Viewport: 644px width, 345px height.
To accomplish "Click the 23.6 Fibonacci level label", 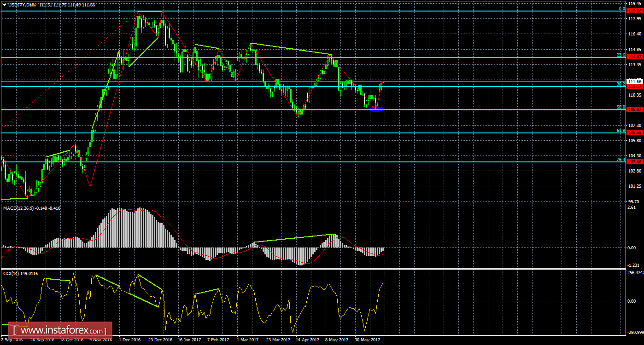I will click(x=621, y=55).
